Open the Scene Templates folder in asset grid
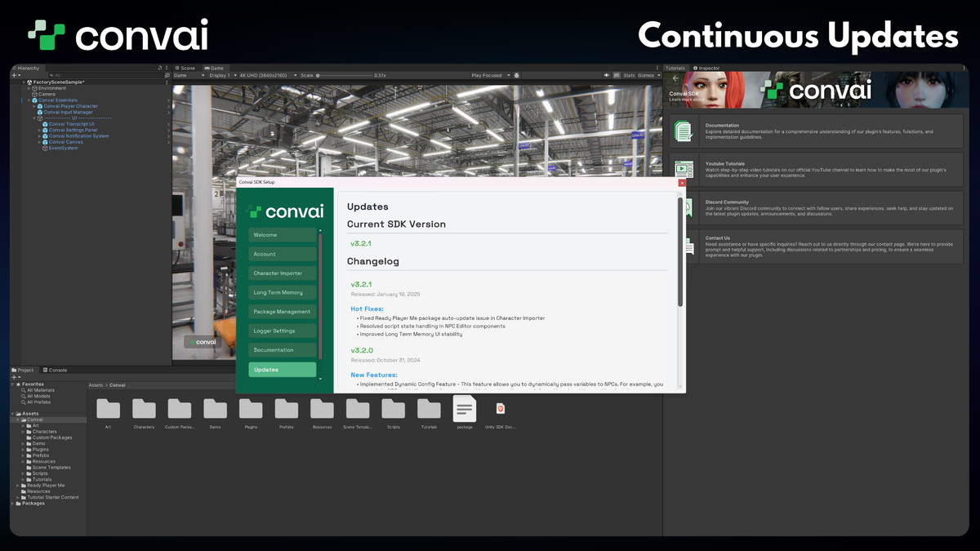Image resolution: width=980 pixels, height=551 pixels. coord(358,408)
